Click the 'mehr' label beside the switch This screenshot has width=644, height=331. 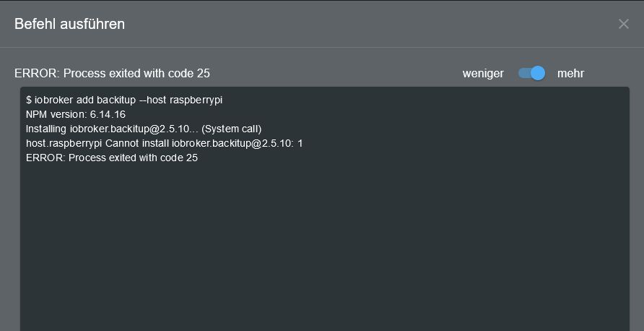click(x=570, y=73)
